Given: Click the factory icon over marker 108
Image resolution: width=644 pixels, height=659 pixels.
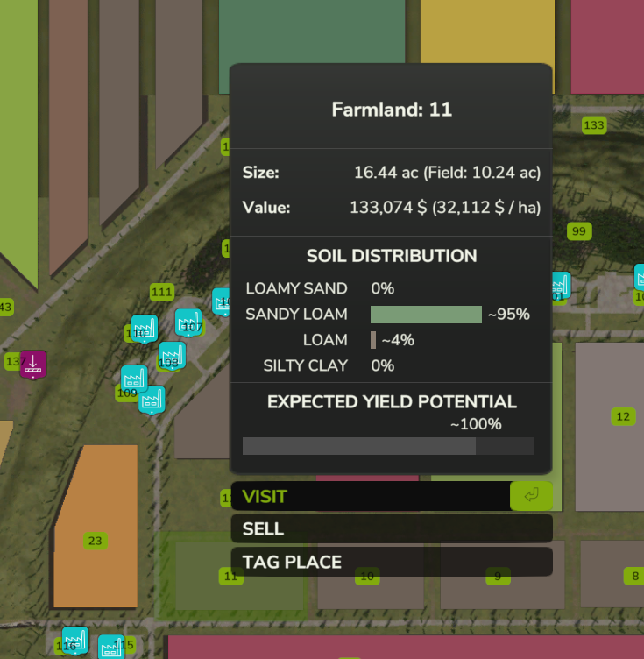Looking at the screenshot, I should click(x=172, y=355).
